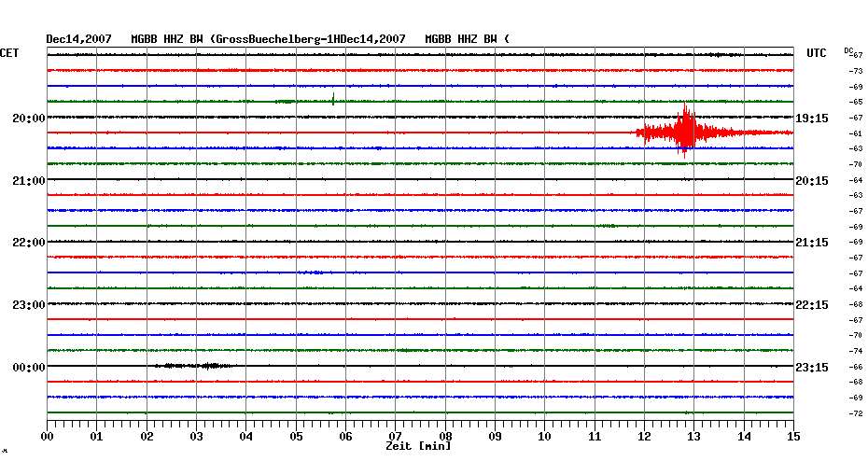Click the CET timezone label
This screenshot has width=868, height=461.
[x=9, y=53]
